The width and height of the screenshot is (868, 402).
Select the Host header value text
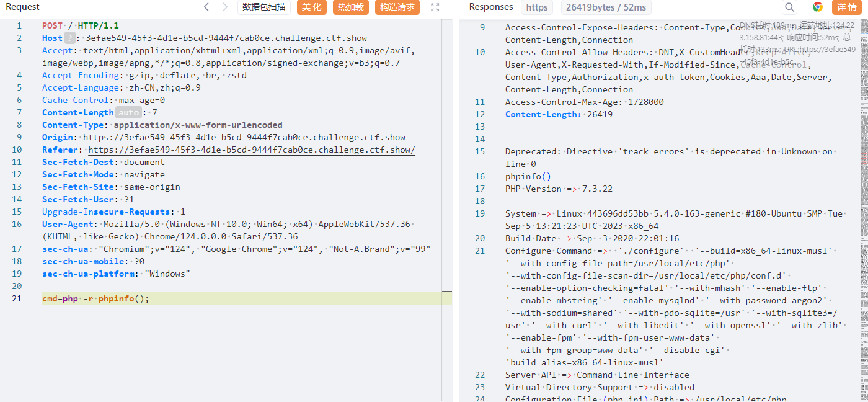click(226, 38)
